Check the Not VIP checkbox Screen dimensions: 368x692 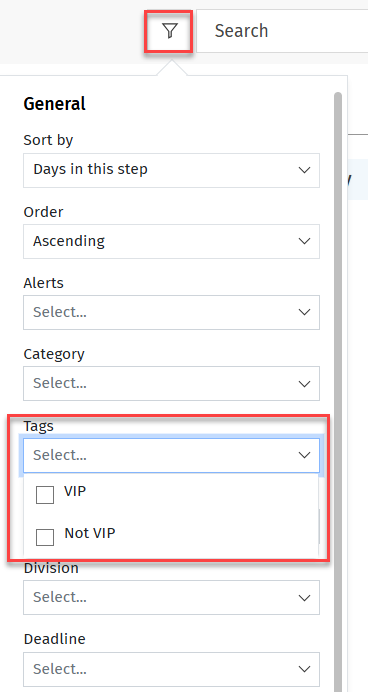(45, 537)
